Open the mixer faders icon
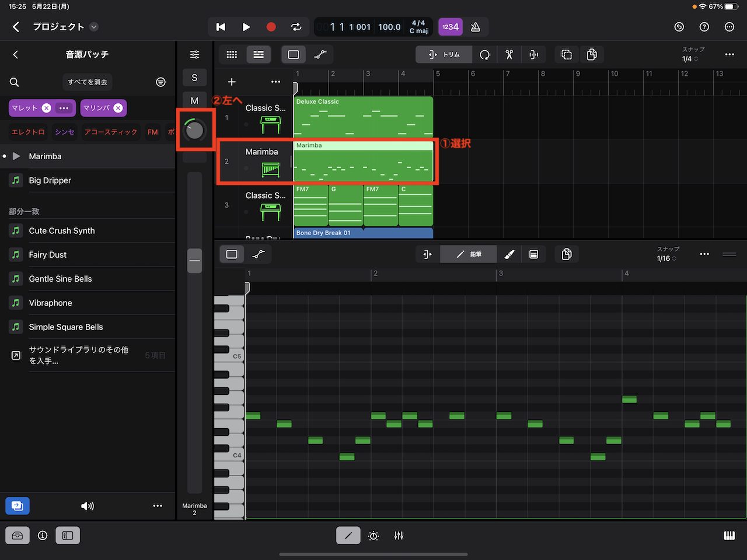This screenshot has height=560, width=747. pyautogui.click(x=399, y=535)
